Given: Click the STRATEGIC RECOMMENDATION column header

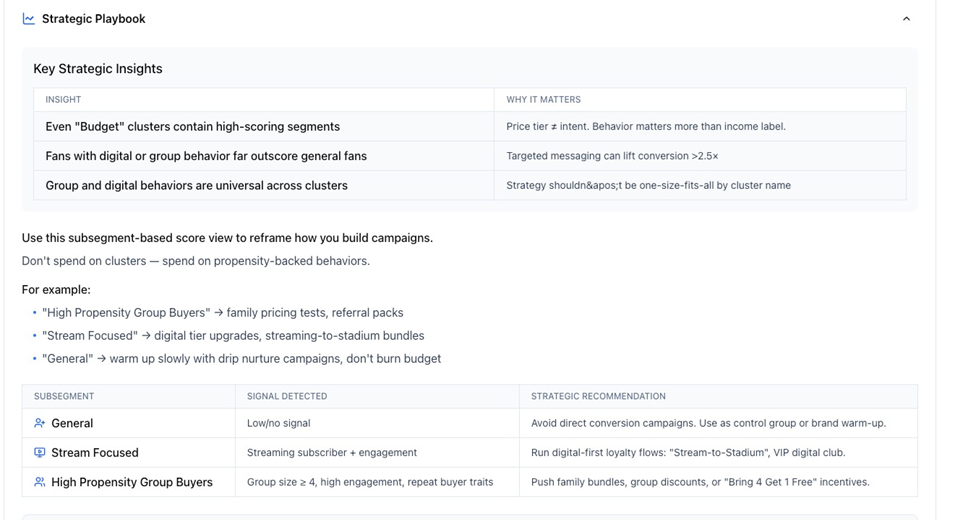Looking at the screenshot, I should pos(598,396).
